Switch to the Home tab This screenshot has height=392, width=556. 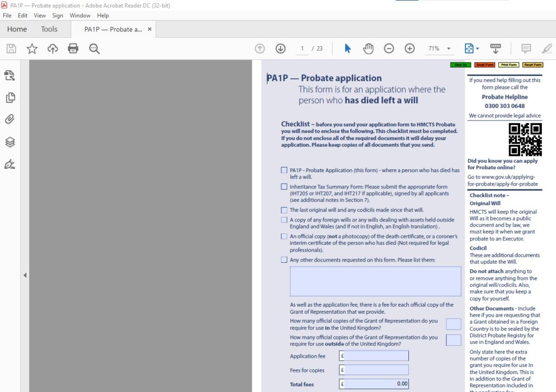point(17,29)
